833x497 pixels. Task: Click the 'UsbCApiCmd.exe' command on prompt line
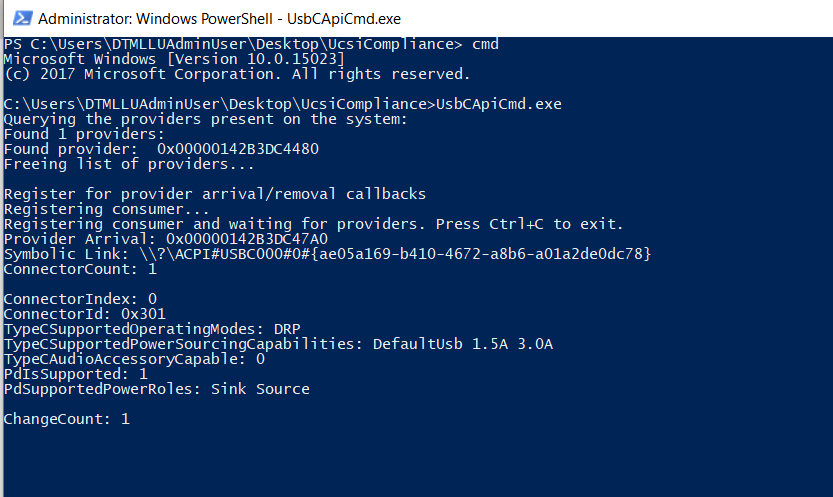(498, 104)
